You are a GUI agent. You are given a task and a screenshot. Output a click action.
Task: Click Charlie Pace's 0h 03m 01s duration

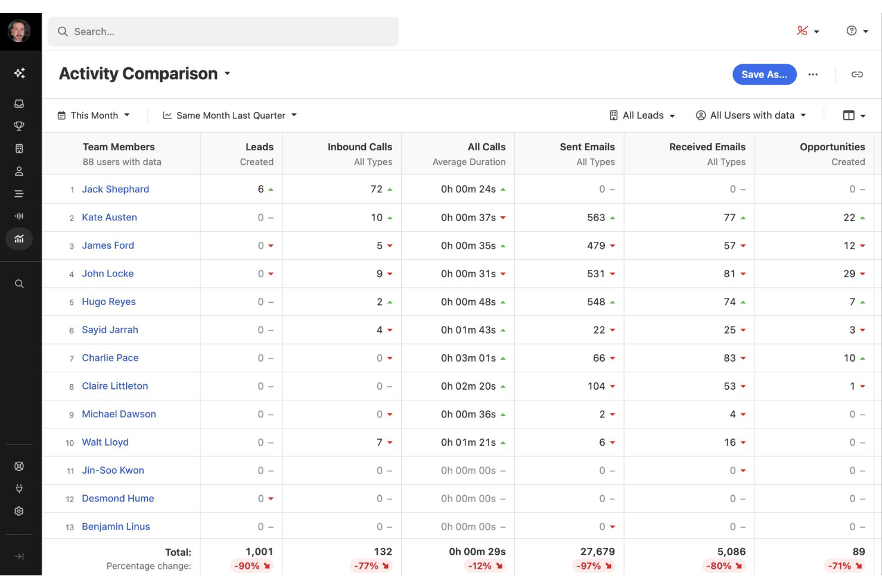click(468, 358)
